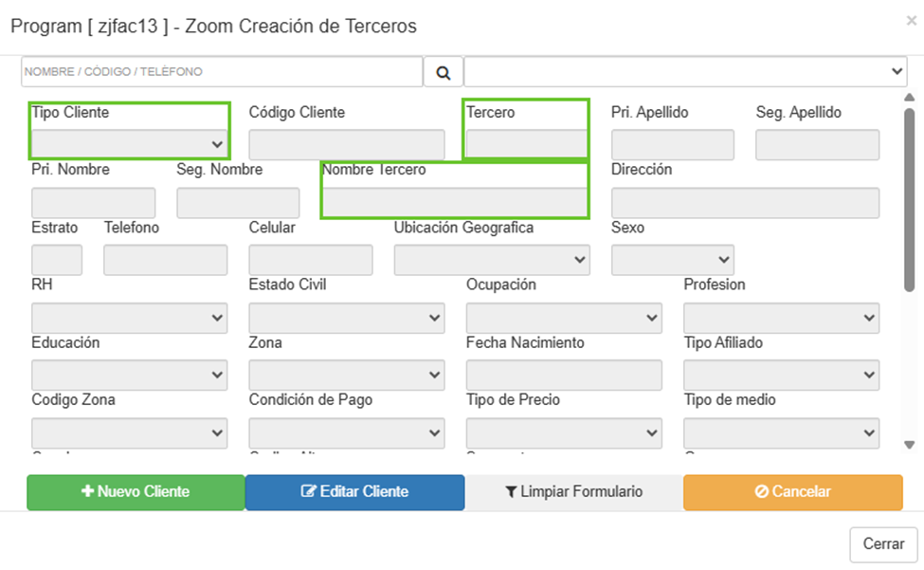The image size is (924, 570).
Task: Click scrollbar down arrow in form
Action: point(910,444)
